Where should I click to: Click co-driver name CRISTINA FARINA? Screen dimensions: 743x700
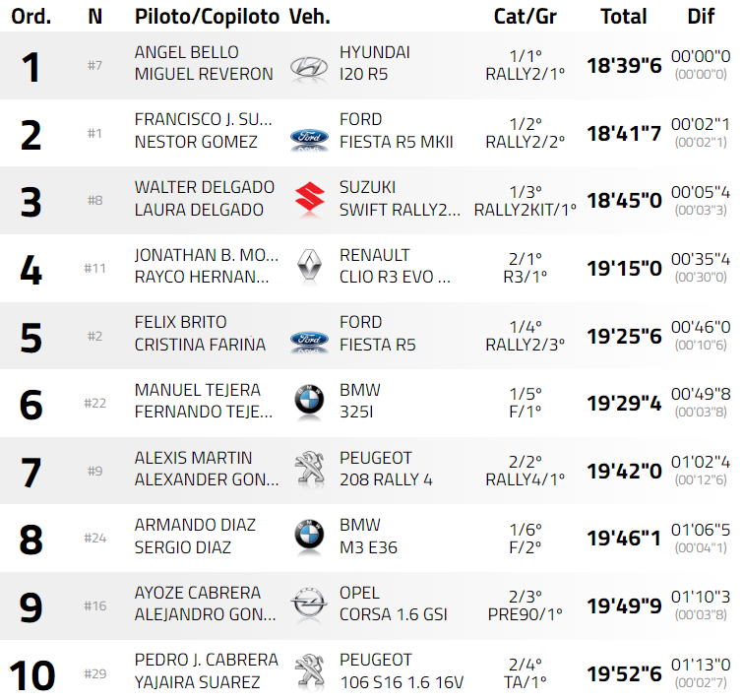point(200,345)
